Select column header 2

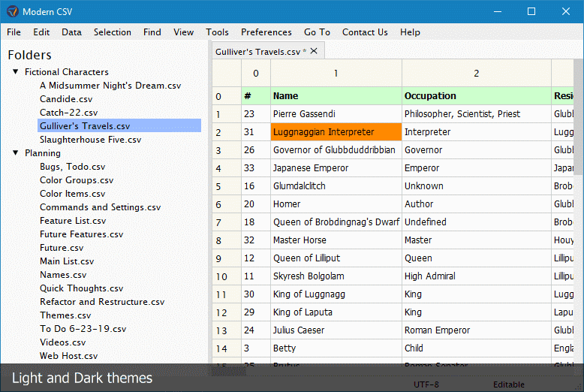pos(477,73)
